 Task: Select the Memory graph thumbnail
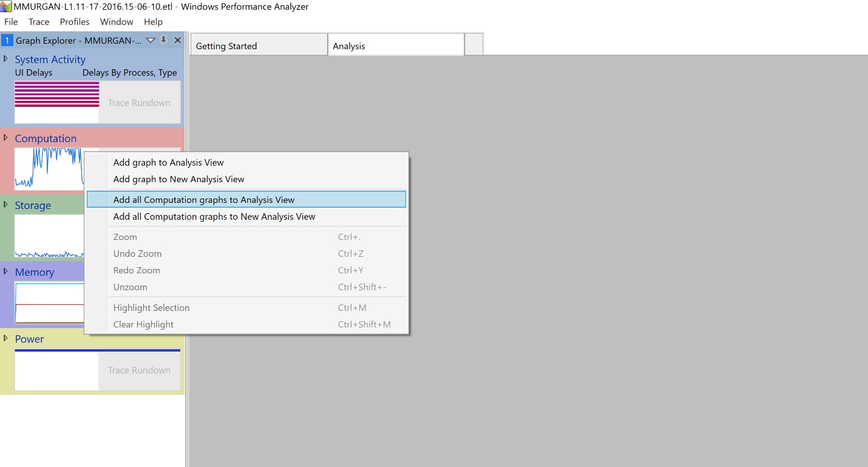pyautogui.click(x=49, y=302)
